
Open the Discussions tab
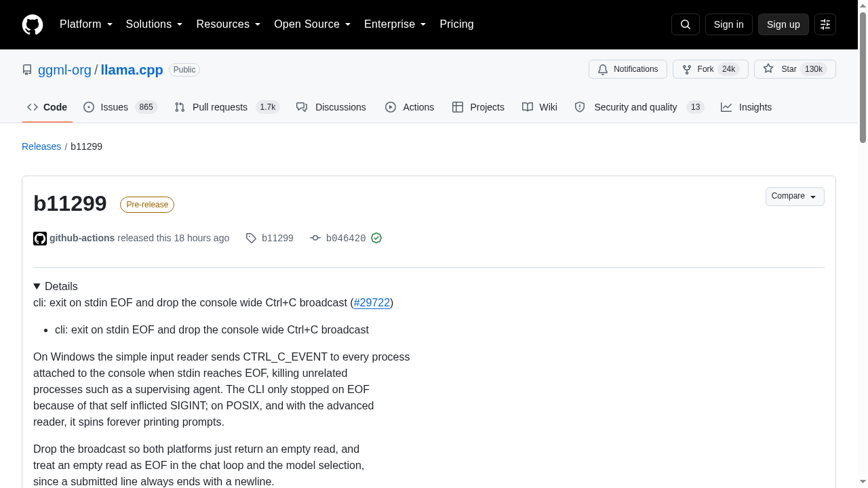point(331,107)
